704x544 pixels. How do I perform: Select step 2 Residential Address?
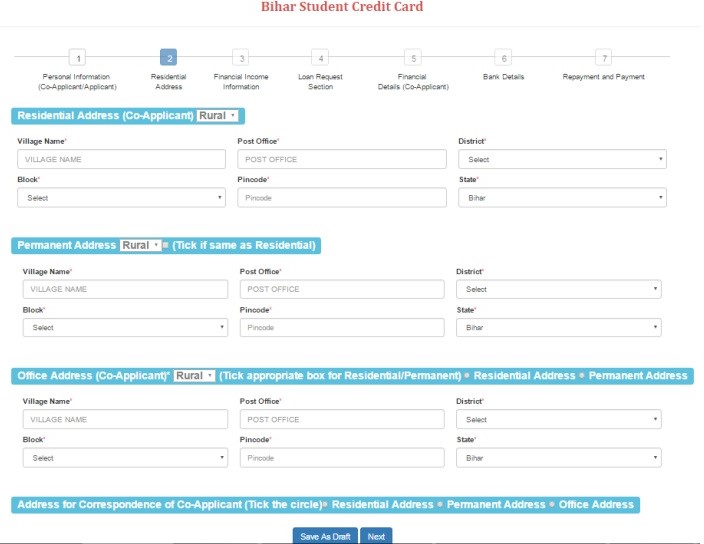169,57
